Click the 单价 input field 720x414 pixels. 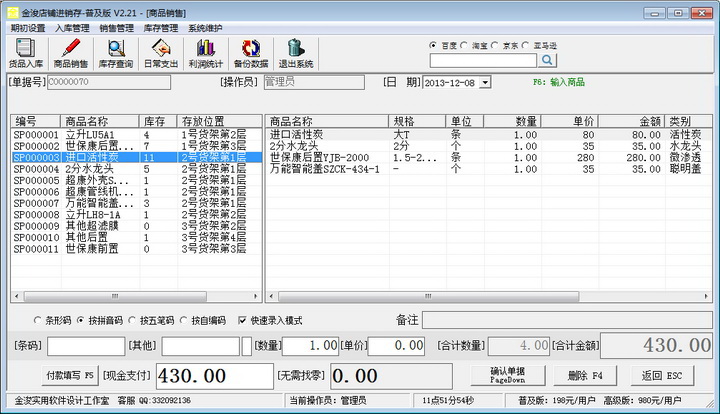click(x=396, y=346)
